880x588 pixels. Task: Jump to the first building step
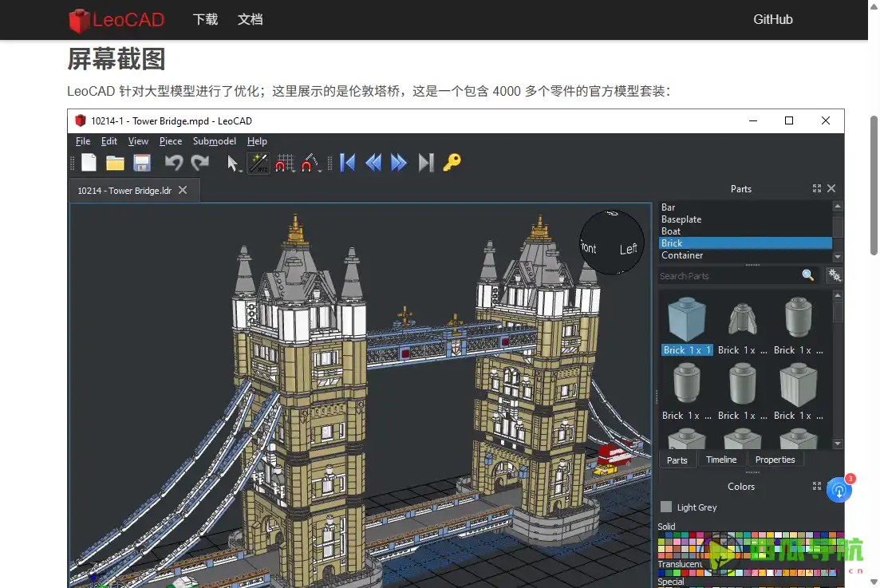[x=347, y=163]
